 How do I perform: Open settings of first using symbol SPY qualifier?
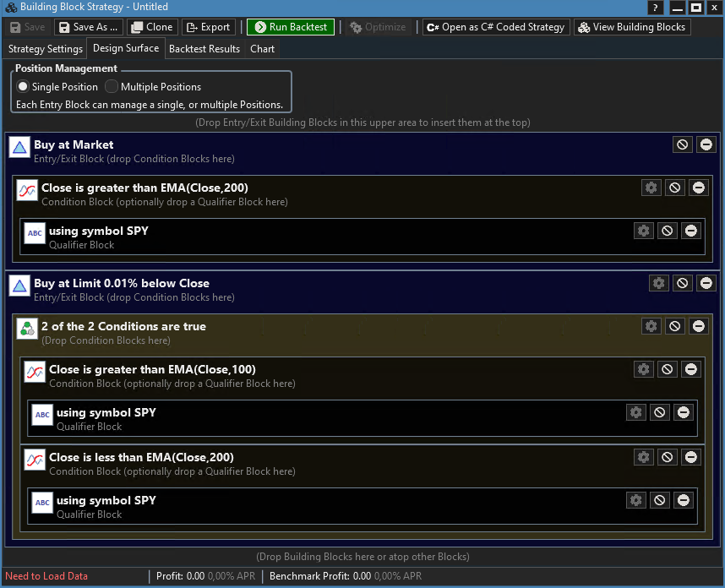644,231
